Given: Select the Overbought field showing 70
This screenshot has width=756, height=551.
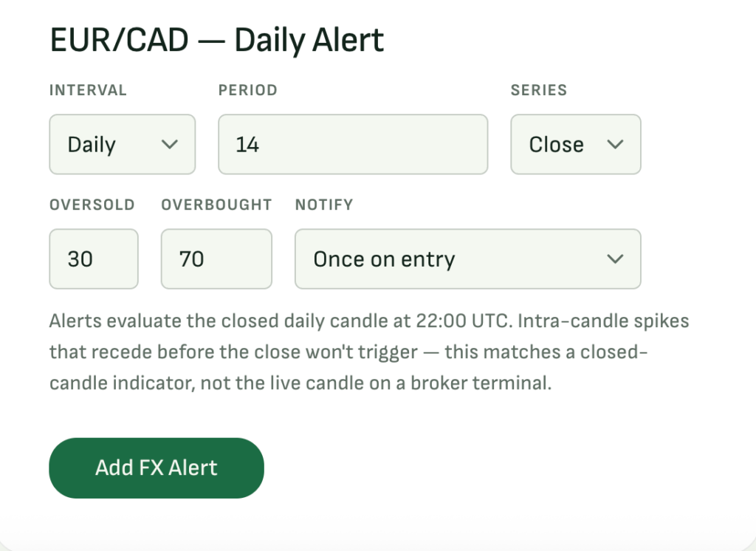Looking at the screenshot, I should [x=216, y=259].
